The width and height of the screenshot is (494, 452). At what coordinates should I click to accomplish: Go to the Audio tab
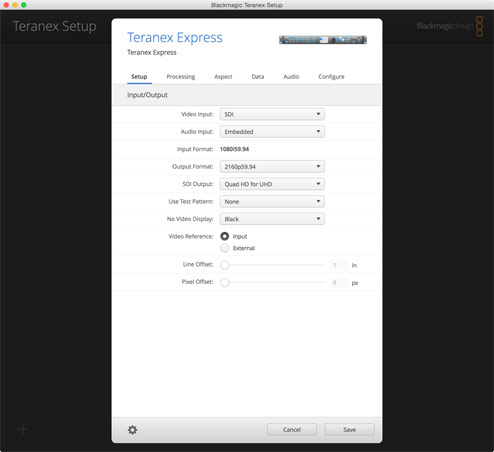coord(291,77)
